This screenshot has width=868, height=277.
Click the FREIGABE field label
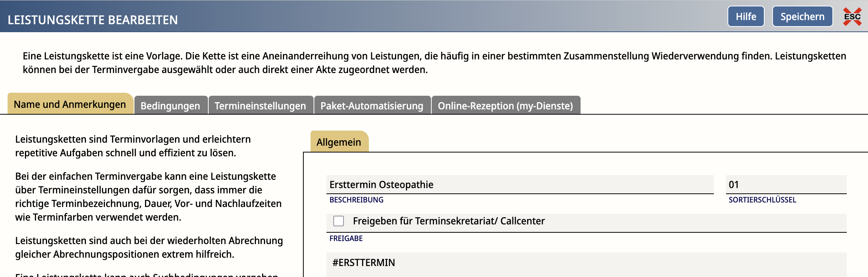(346, 238)
